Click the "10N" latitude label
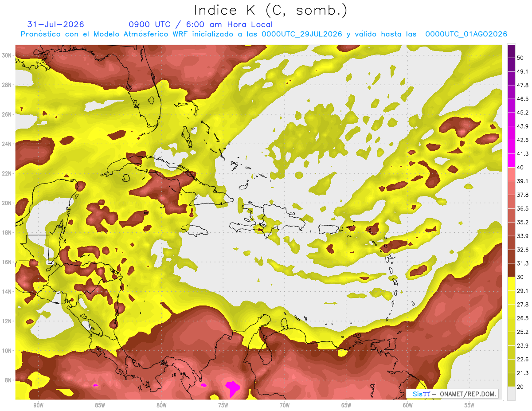Viewport: 532px width, 411px height. pyautogui.click(x=7, y=351)
